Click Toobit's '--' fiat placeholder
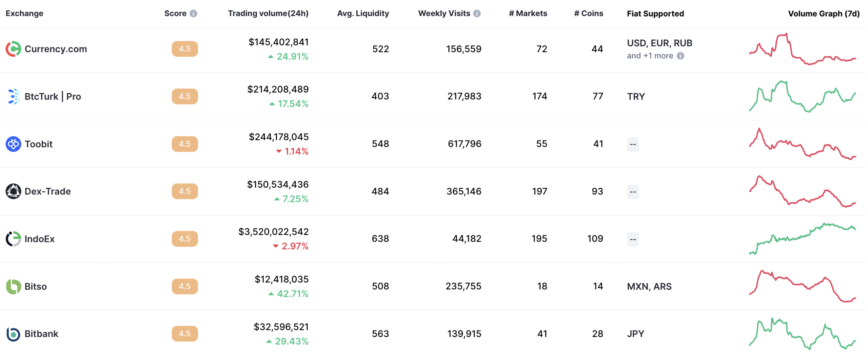This screenshot has height=357, width=868. 633,144
